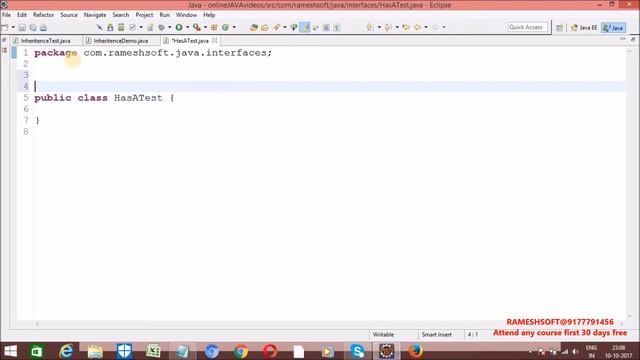This screenshot has width=640, height=360.
Task: Open the File menu
Action: (x=7, y=15)
